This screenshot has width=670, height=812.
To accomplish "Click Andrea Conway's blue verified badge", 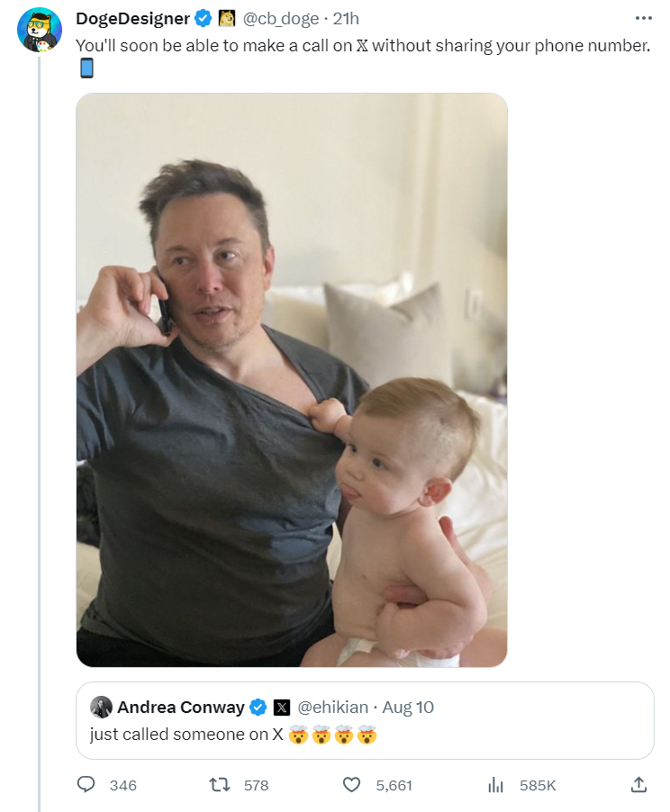I will (x=258, y=707).
